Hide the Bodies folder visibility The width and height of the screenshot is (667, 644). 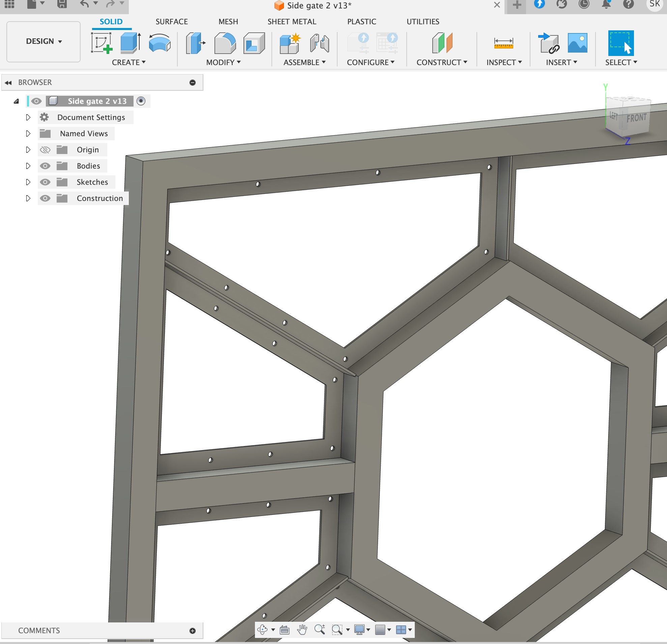tap(45, 166)
